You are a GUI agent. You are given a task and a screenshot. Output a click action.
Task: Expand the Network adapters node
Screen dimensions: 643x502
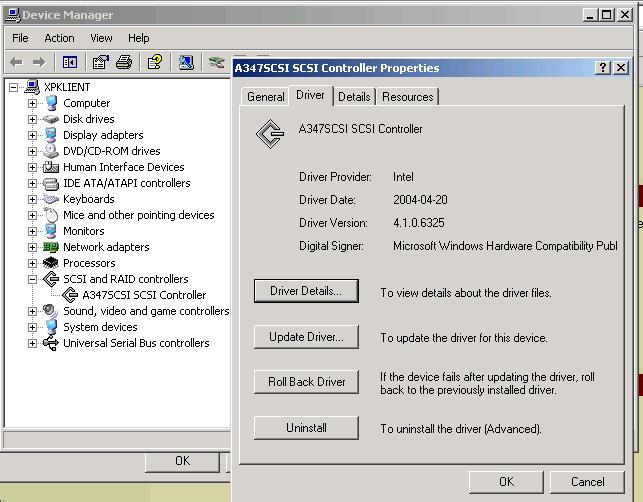click(x=32, y=247)
